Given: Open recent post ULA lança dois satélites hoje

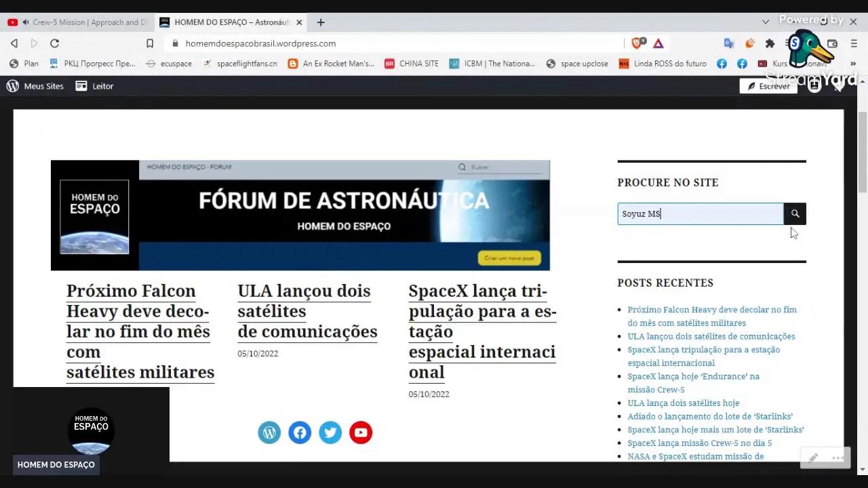Looking at the screenshot, I should tap(684, 403).
